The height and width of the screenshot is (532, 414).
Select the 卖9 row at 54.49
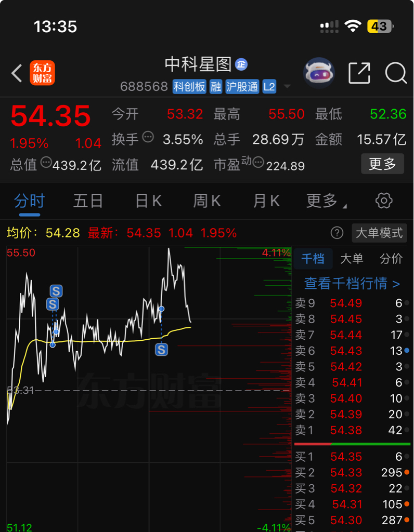pyautogui.click(x=352, y=303)
